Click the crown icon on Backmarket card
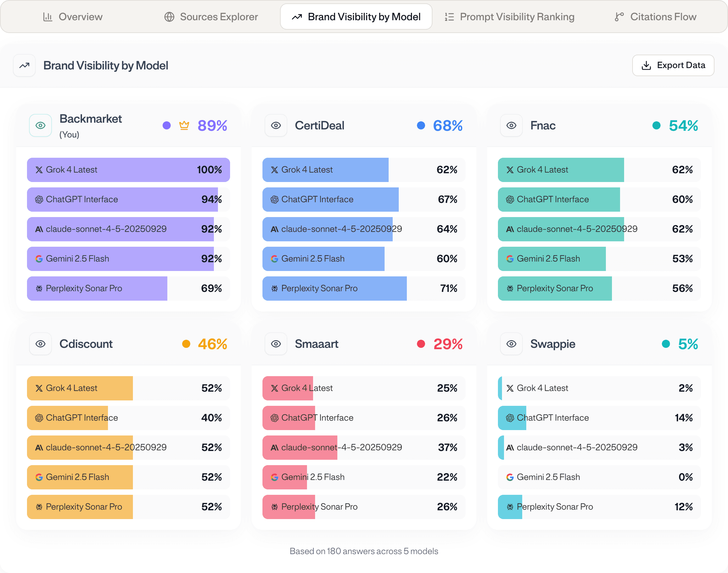Image resolution: width=728 pixels, height=573 pixels. 184,125
